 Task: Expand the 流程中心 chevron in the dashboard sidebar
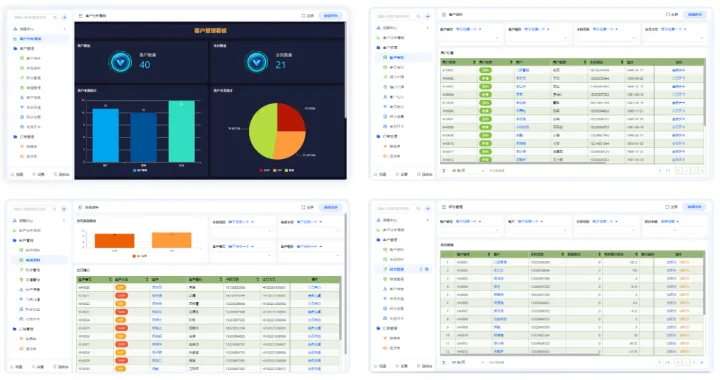[64, 29]
